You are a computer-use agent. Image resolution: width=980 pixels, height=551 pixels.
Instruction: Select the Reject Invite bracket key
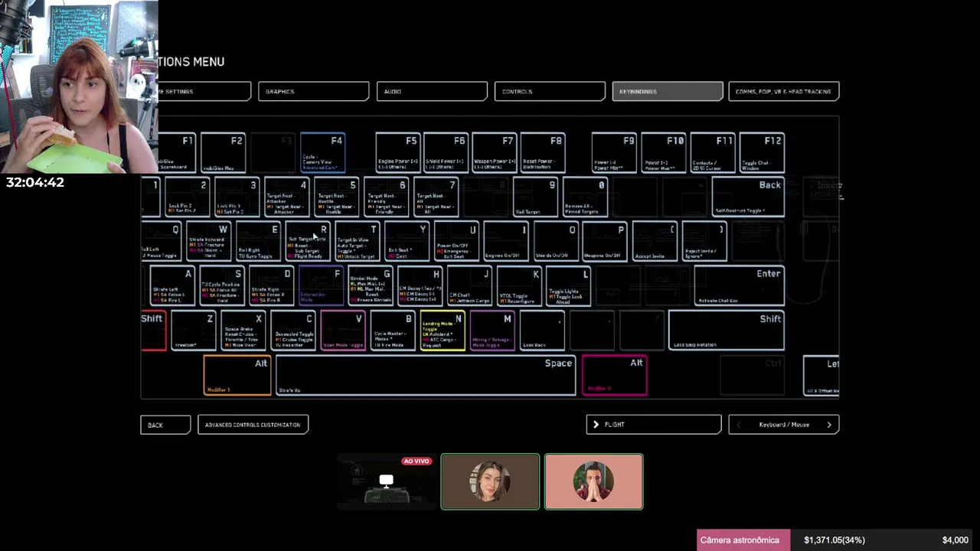pos(704,242)
